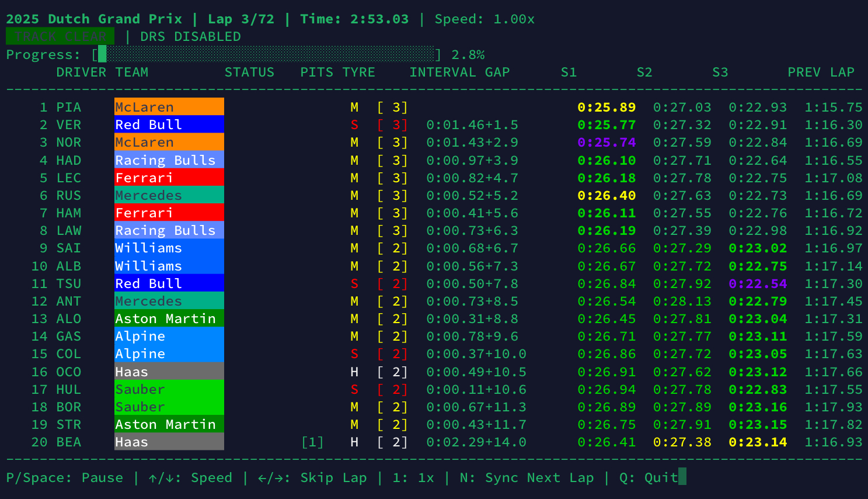Select driver code TSU in eleventh place
The width and height of the screenshot is (868, 499).
tap(69, 283)
